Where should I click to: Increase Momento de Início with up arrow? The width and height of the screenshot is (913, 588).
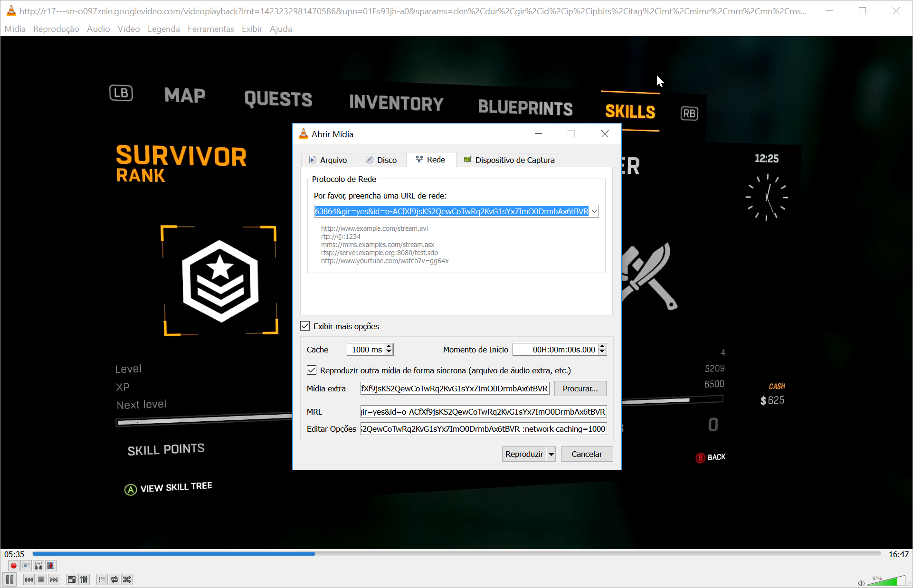[602, 347]
